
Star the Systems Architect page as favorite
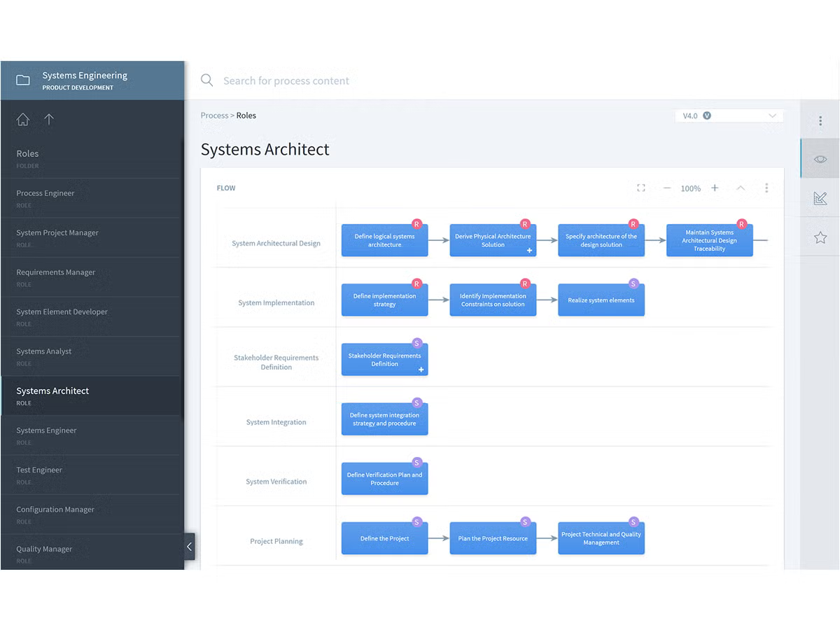(x=820, y=237)
